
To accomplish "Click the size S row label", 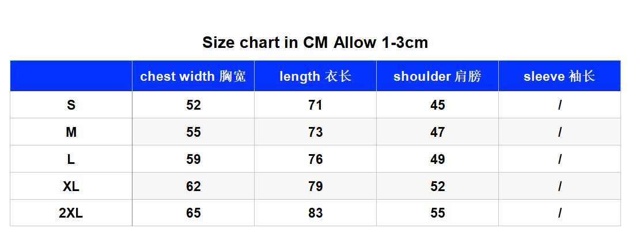I will point(71,105).
